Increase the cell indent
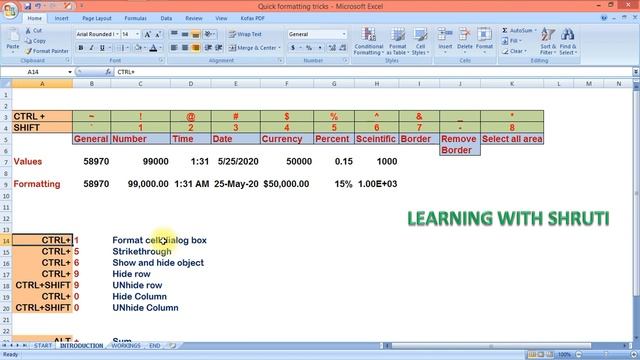The width and height of the screenshot is (640, 360). [219, 48]
